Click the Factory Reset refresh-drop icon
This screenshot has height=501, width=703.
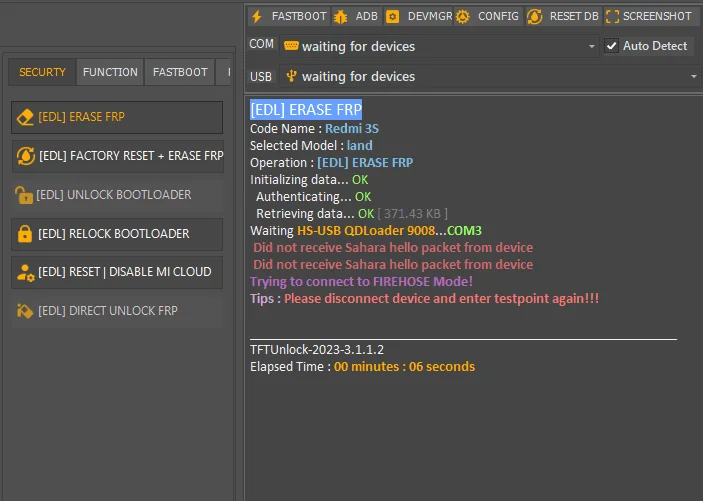tap(26, 156)
